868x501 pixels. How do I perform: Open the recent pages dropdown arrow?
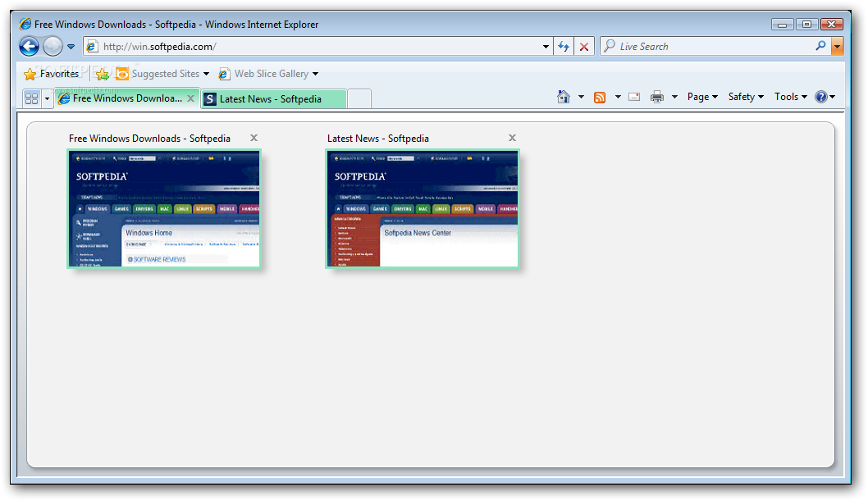point(71,47)
